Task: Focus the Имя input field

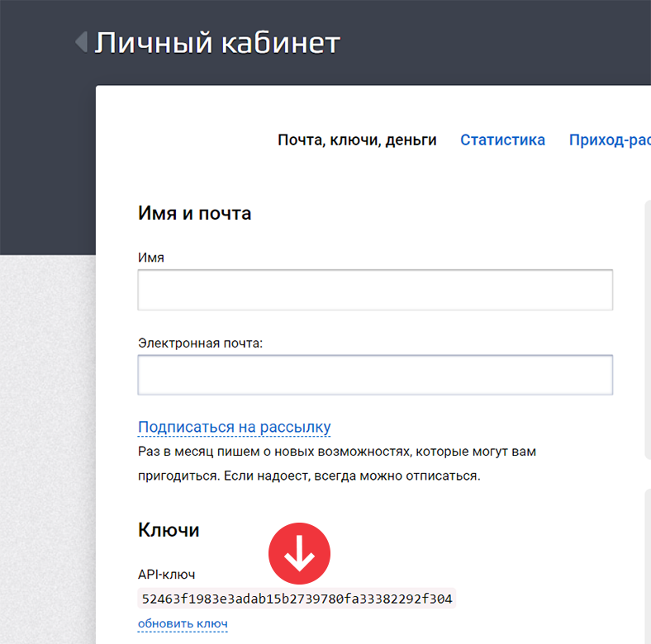Action: tap(375, 290)
